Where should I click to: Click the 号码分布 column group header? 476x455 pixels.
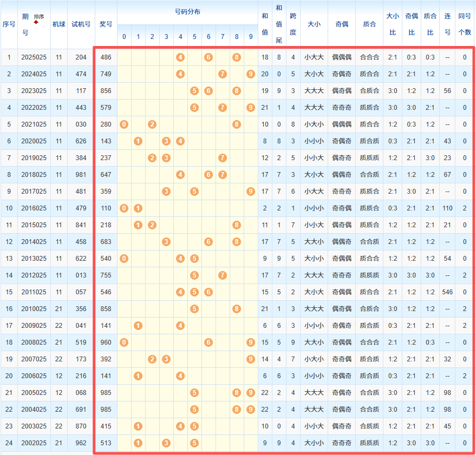(x=187, y=12)
